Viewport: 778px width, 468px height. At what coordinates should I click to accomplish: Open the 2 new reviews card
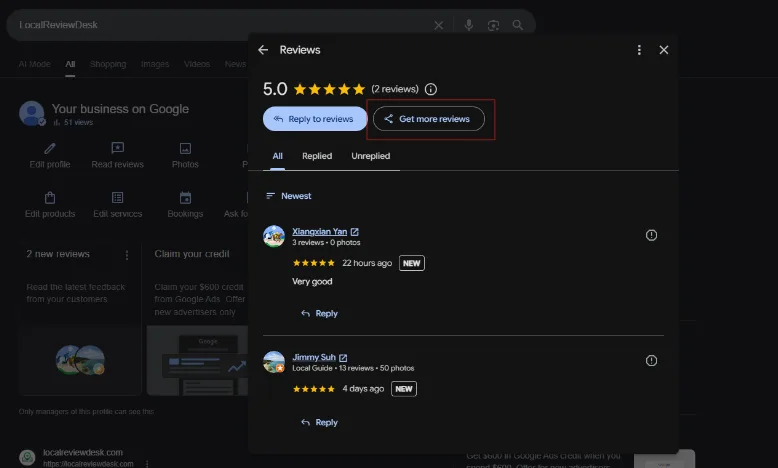[80, 318]
